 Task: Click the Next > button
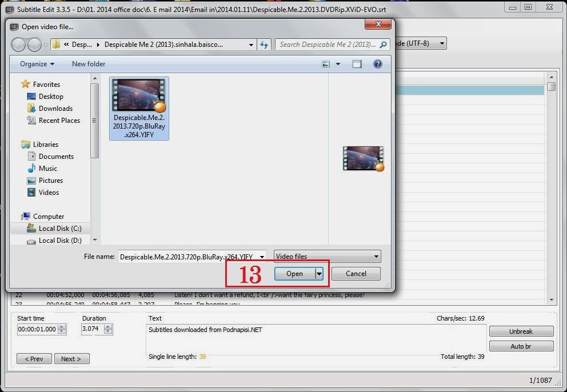pos(71,359)
